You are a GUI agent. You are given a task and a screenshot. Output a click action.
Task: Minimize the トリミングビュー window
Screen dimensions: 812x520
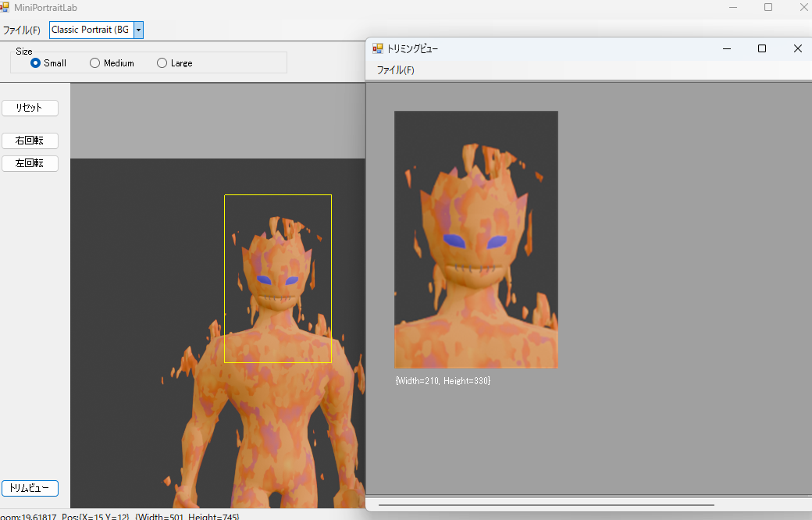coord(727,48)
